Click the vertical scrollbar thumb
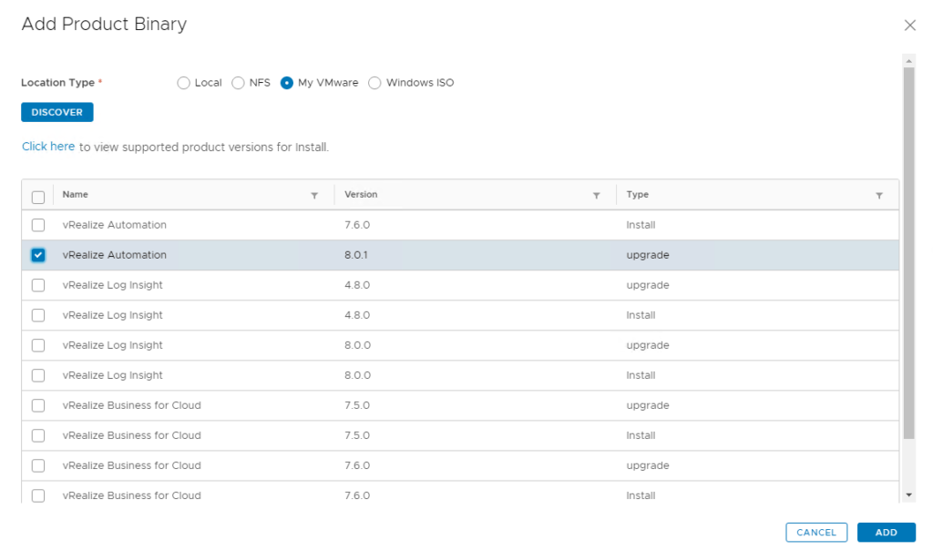The image size is (933, 560). pyautogui.click(x=908, y=253)
